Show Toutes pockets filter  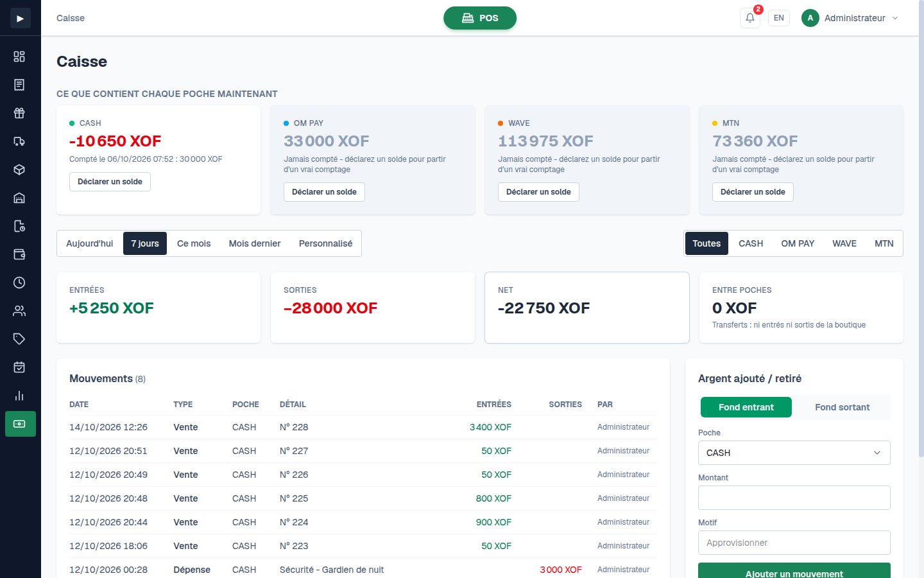[706, 243]
